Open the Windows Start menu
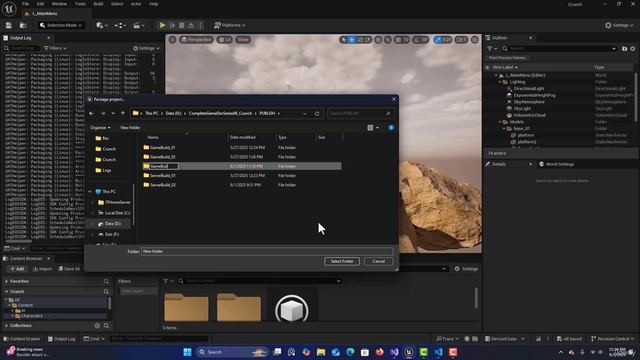The width and height of the screenshot is (640, 360). pyautogui.click(x=188, y=352)
